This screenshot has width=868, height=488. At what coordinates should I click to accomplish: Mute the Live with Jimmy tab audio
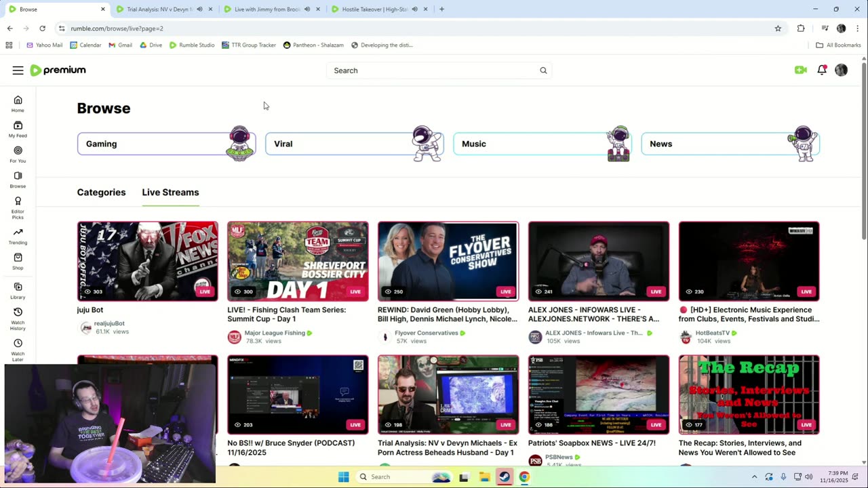pos(307,9)
